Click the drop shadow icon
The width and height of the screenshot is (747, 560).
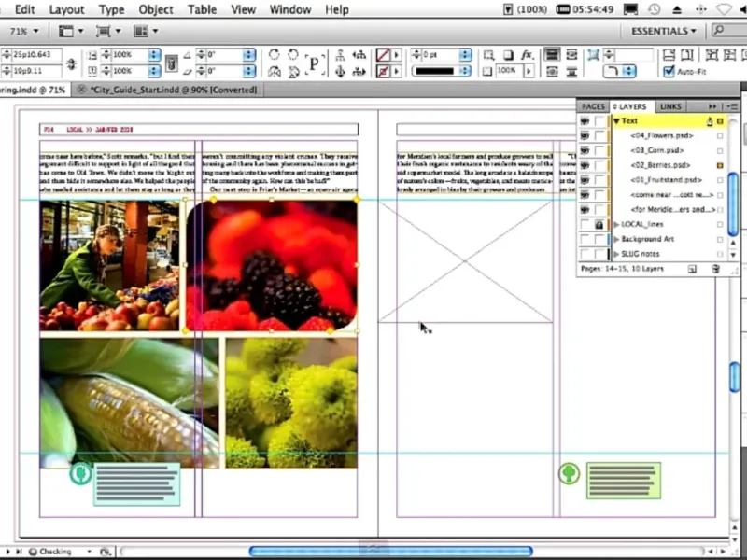(x=508, y=55)
